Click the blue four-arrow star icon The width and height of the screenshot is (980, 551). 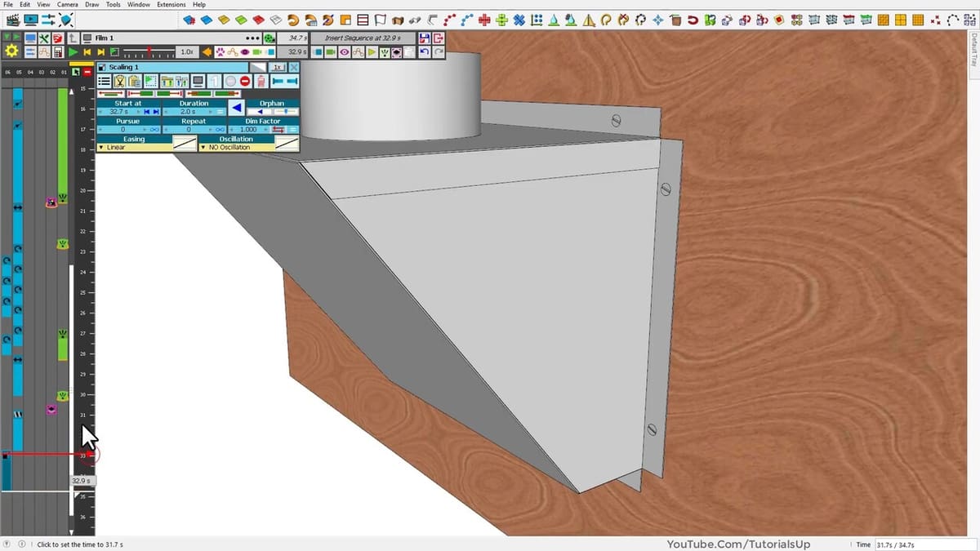coord(658,20)
